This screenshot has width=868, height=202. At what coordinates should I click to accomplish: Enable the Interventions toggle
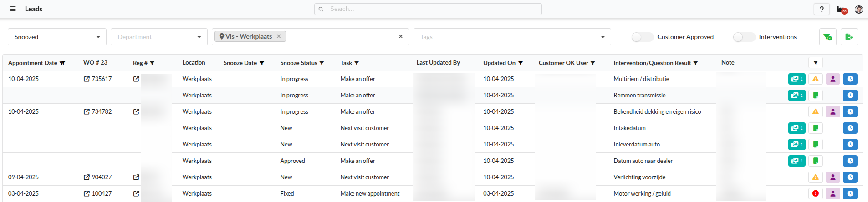tap(744, 37)
